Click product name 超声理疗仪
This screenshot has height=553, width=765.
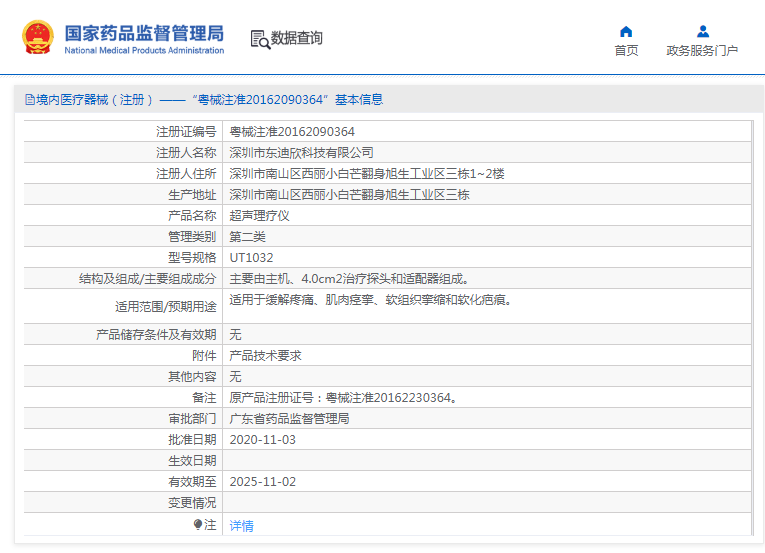pyautogui.click(x=259, y=216)
